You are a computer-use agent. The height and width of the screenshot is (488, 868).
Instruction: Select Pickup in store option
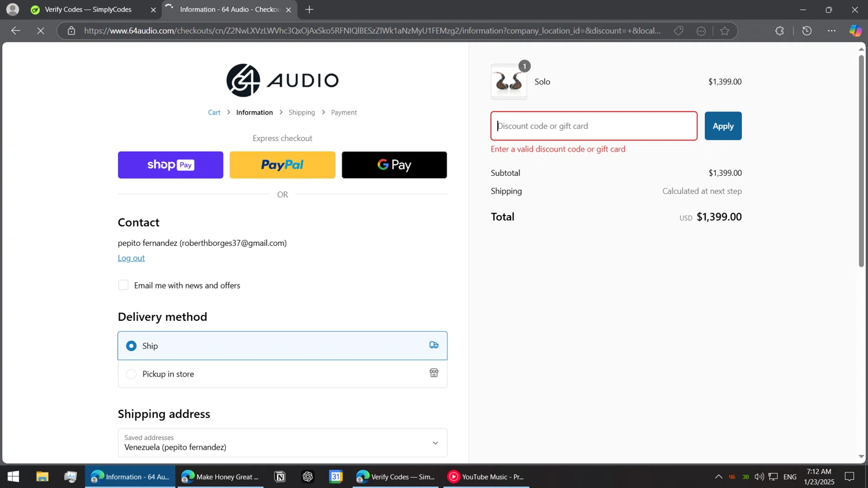282,374
